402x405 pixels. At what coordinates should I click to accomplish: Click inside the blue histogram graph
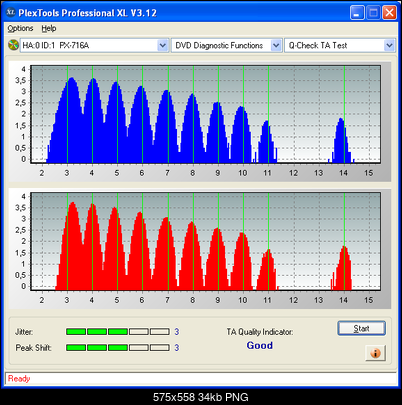205,114
